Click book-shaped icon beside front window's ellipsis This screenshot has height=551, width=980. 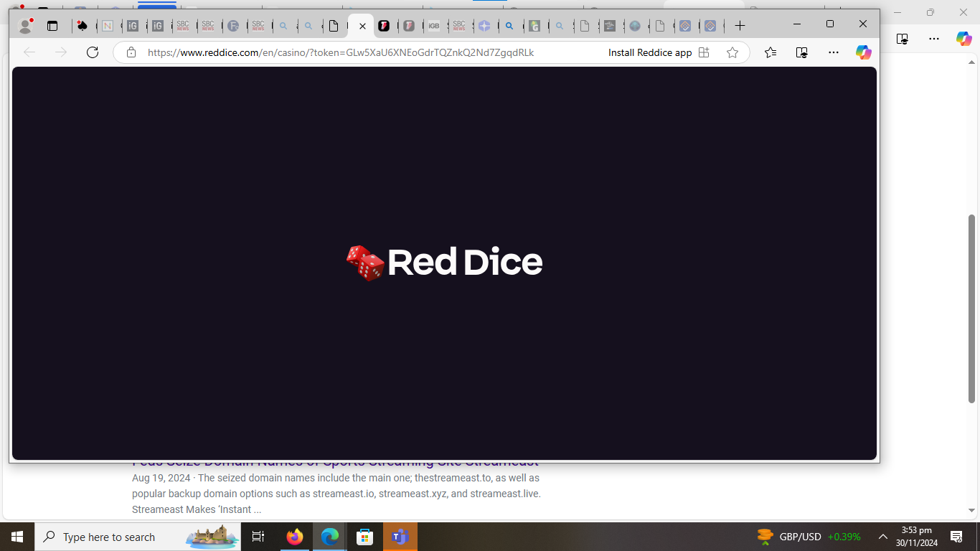[x=802, y=52]
